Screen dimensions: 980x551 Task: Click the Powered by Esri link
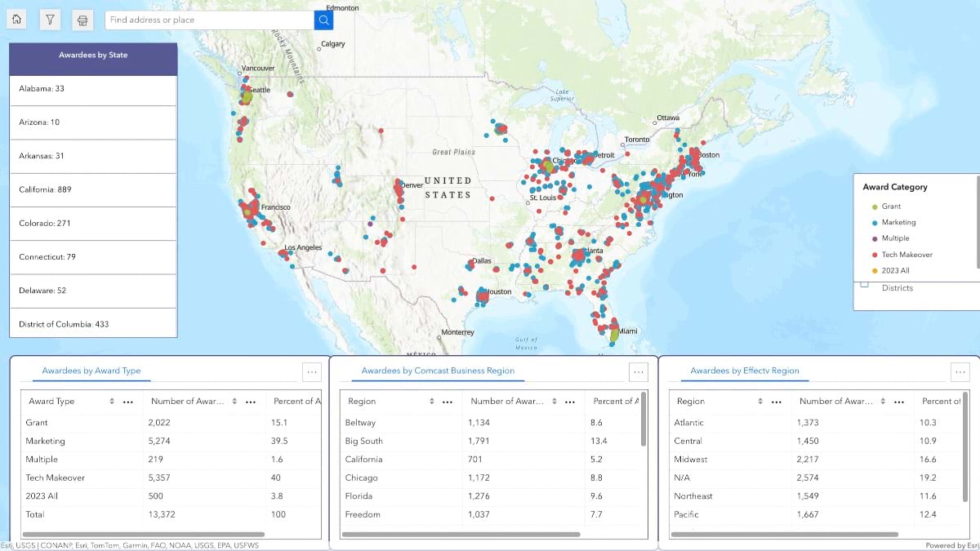click(951, 545)
